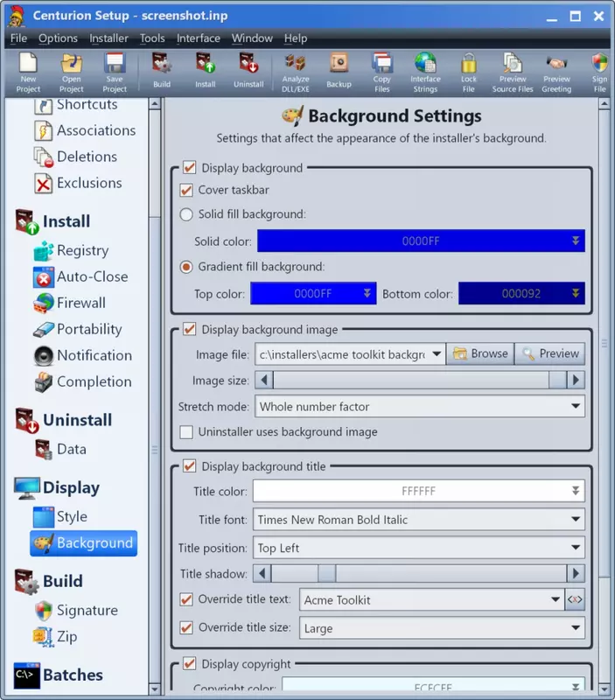Open Style page in sidebar
This screenshot has width=615, height=700.
point(60,516)
